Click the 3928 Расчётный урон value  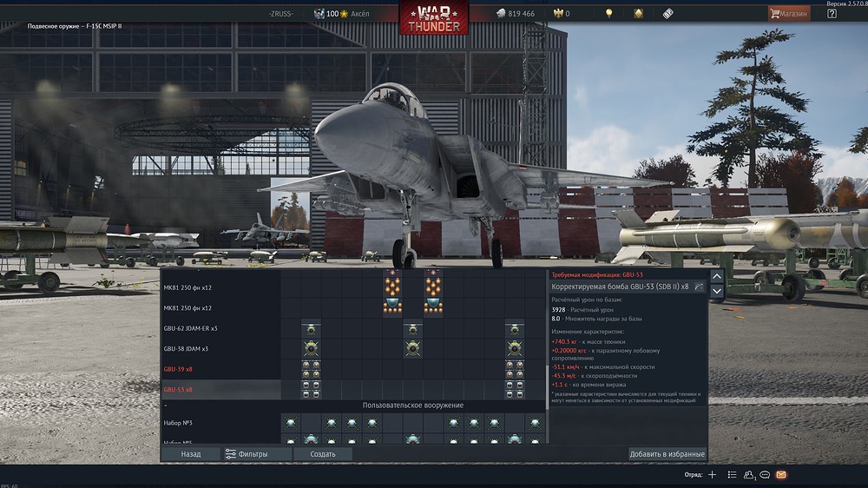click(582, 310)
